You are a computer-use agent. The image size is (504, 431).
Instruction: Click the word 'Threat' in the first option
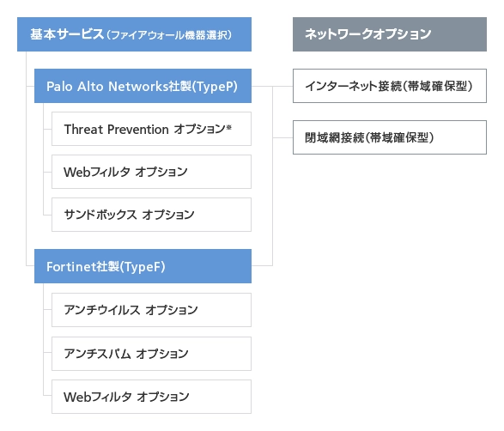coord(83,129)
